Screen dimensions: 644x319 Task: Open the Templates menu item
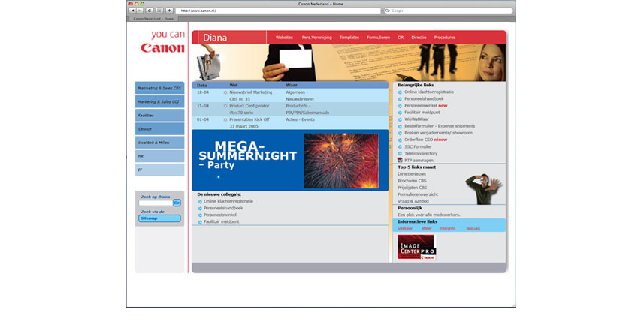tap(349, 38)
